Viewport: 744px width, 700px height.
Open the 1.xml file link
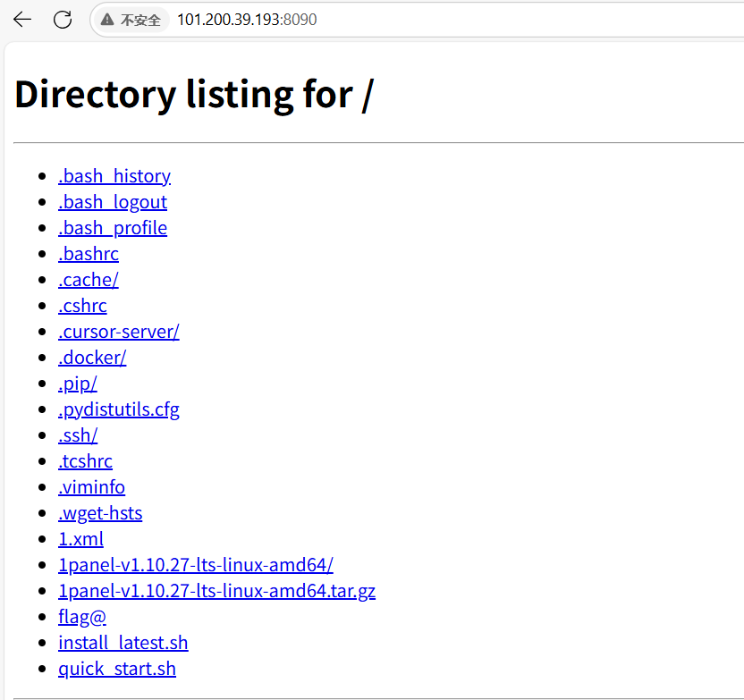tap(80, 539)
